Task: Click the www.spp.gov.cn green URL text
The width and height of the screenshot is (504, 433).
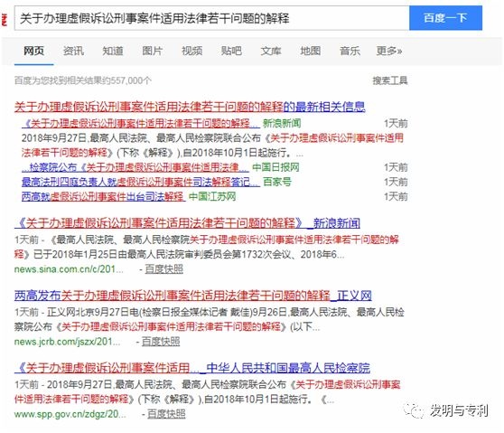Action: pos(70,414)
